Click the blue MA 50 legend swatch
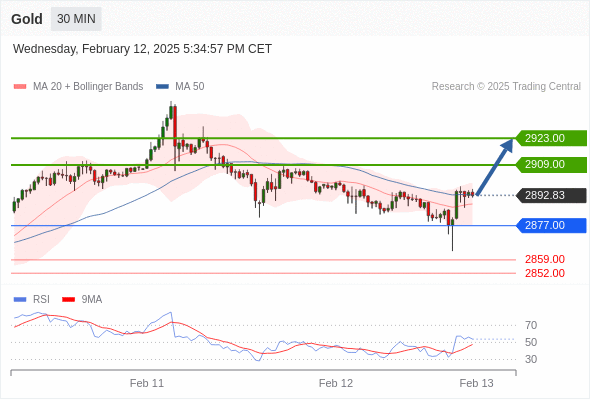The image size is (590, 400). coord(162,87)
